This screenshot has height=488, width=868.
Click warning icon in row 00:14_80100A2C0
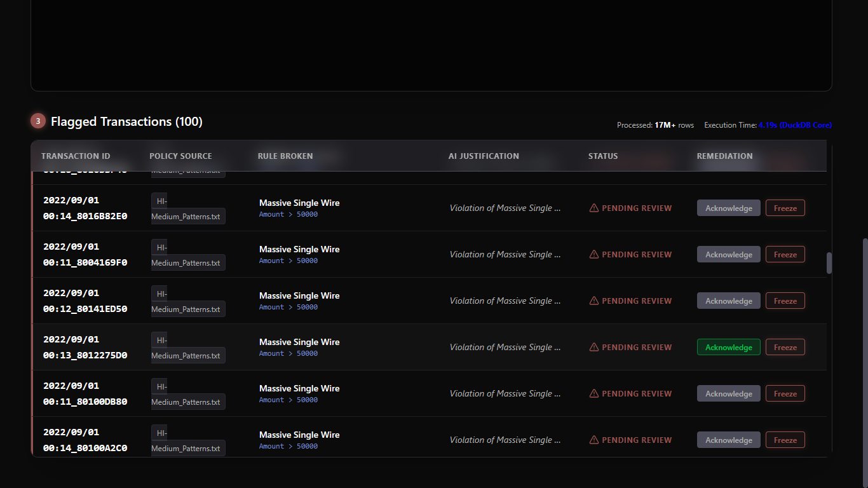pyautogui.click(x=594, y=440)
